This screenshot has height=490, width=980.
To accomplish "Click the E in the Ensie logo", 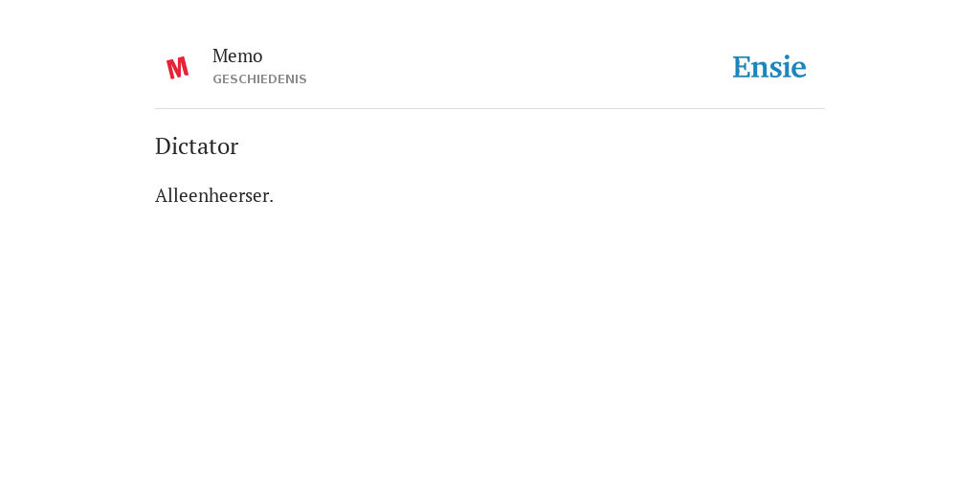I will [741, 68].
